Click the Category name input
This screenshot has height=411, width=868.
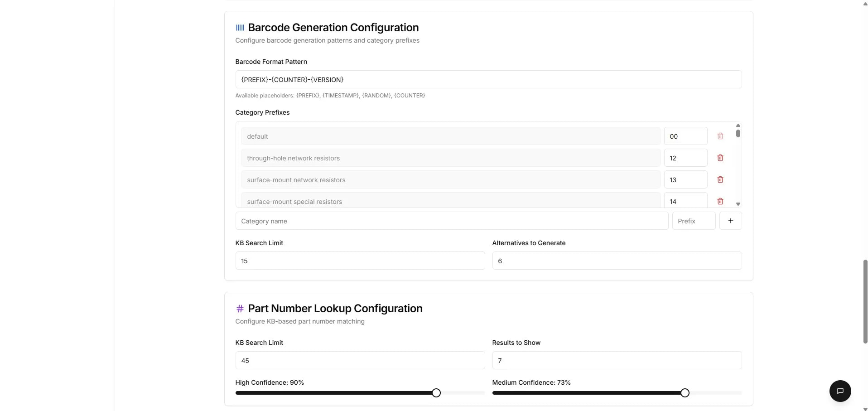coord(452,221)
